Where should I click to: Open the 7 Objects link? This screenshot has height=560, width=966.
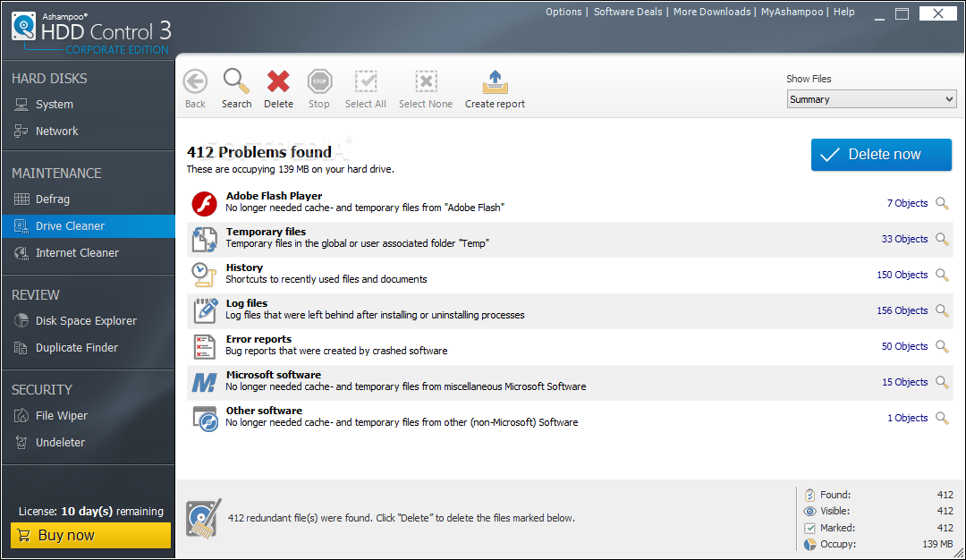click(907, 203)
